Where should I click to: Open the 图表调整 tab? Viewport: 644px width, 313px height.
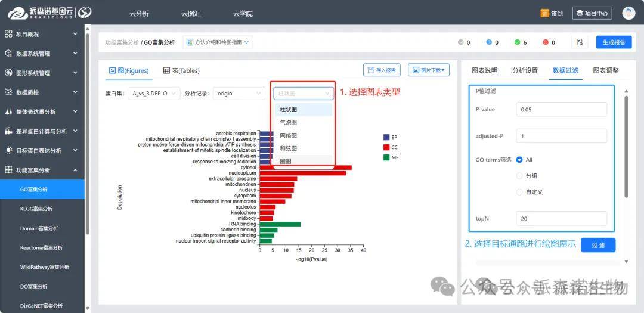tap(605, 70)
